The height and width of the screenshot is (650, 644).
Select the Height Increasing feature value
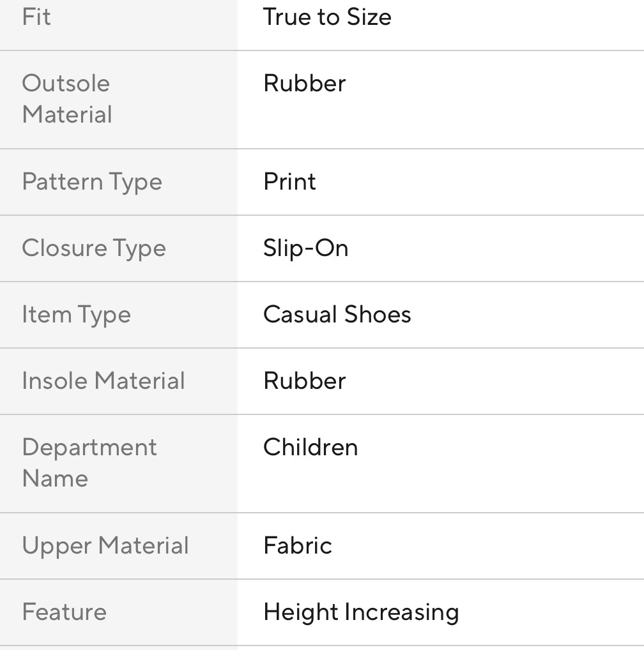(361, 612)
